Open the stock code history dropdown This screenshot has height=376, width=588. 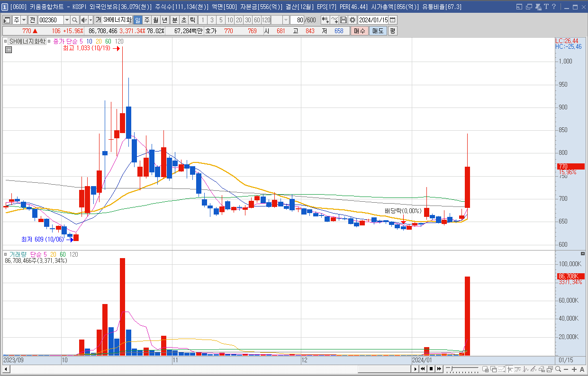coord(67,20)
